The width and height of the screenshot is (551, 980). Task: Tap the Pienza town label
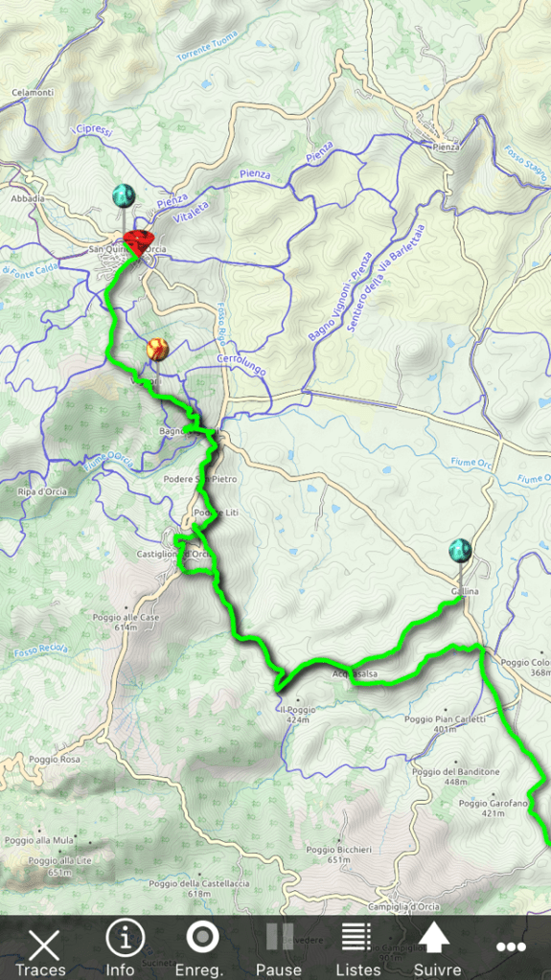click(x=446, y=147)
